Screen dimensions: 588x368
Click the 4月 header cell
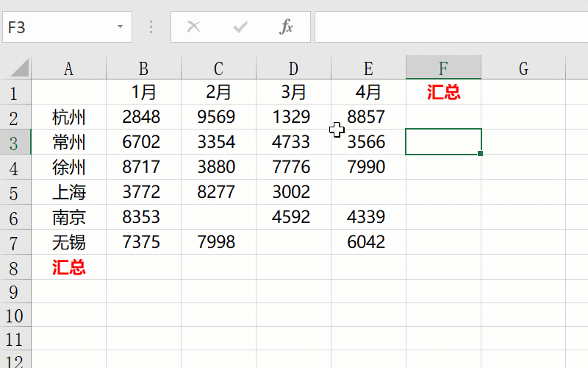369,92
